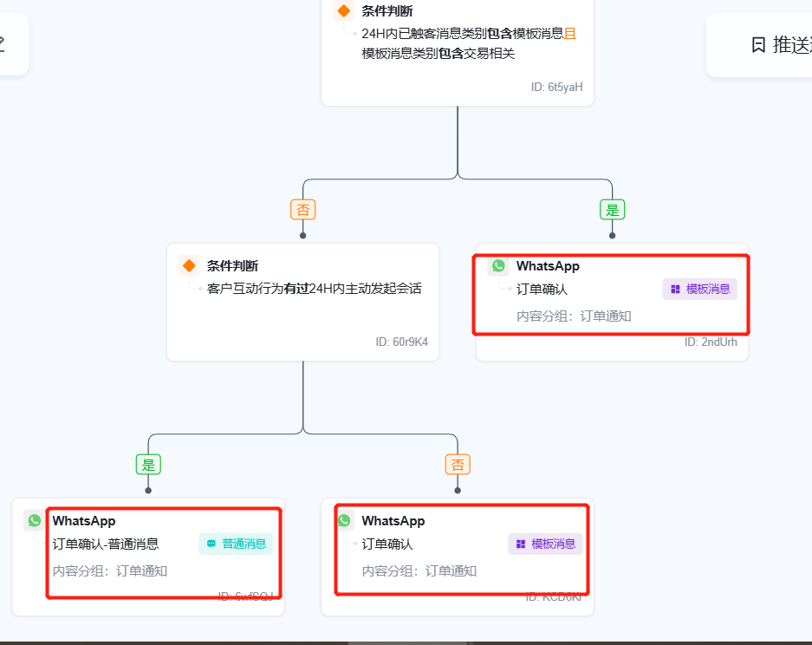Click the horizontal scrollbar at the bottom
Image resolution: width=812 pixels, height=645 pixels.
point(409,643)
